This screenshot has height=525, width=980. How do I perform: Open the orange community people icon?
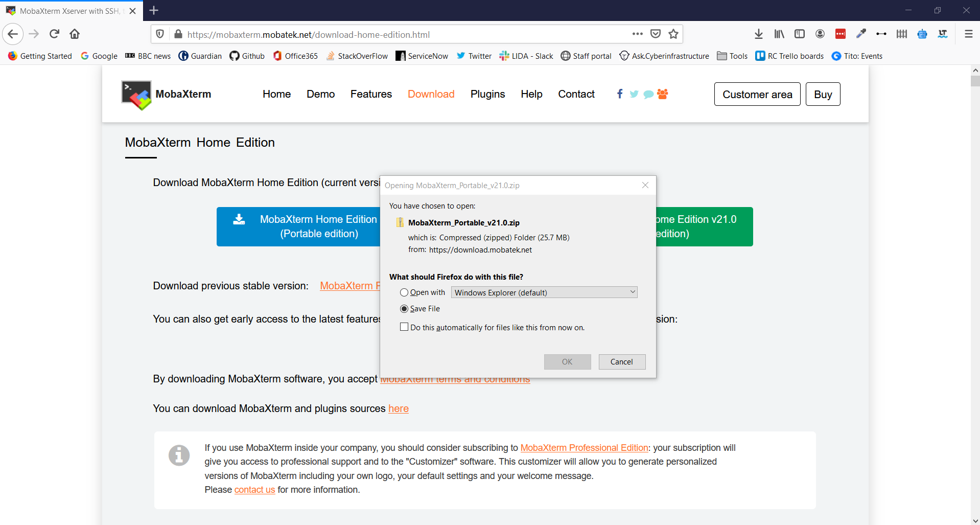(x=663, y=94)
